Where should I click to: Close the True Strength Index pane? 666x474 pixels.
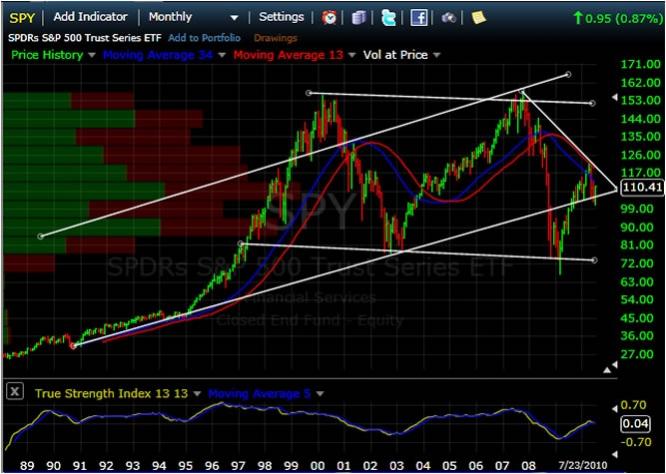coord(15,393)
